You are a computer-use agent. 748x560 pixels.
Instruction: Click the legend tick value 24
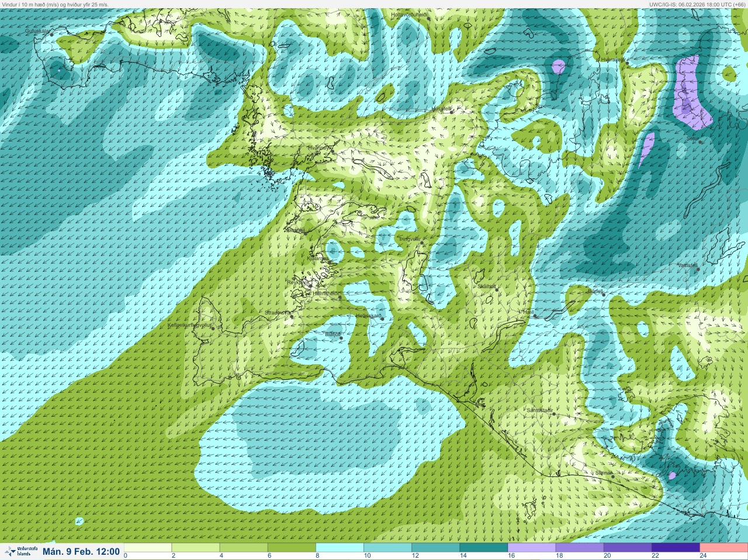click(x=703, y=556)
